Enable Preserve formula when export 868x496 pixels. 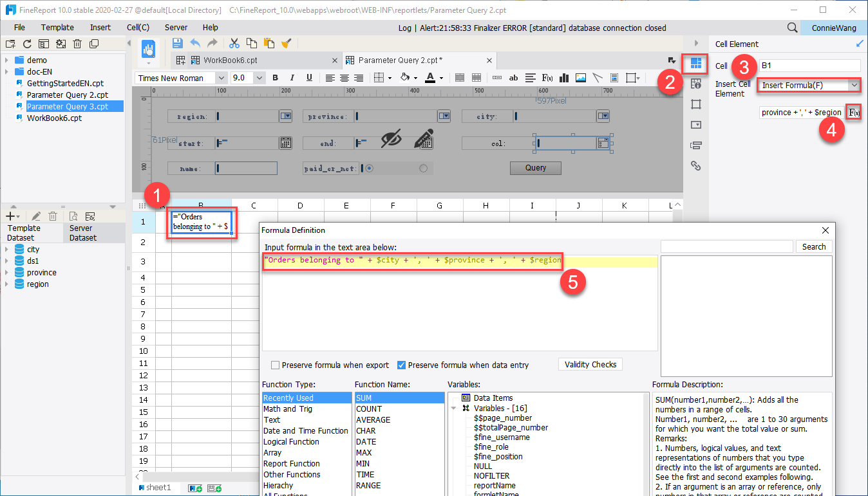click(x=276, y=364)
